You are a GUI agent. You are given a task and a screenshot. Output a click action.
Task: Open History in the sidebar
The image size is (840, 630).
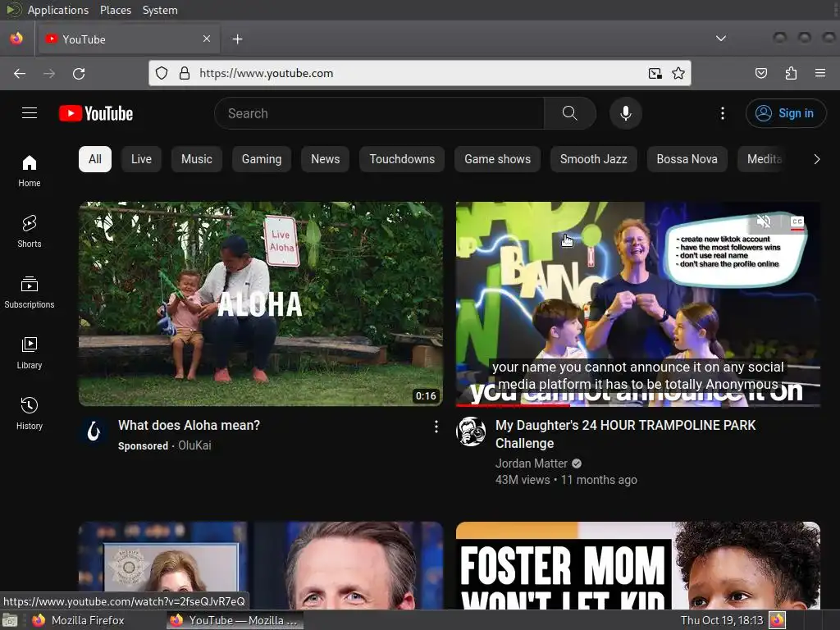click(30, 413)
